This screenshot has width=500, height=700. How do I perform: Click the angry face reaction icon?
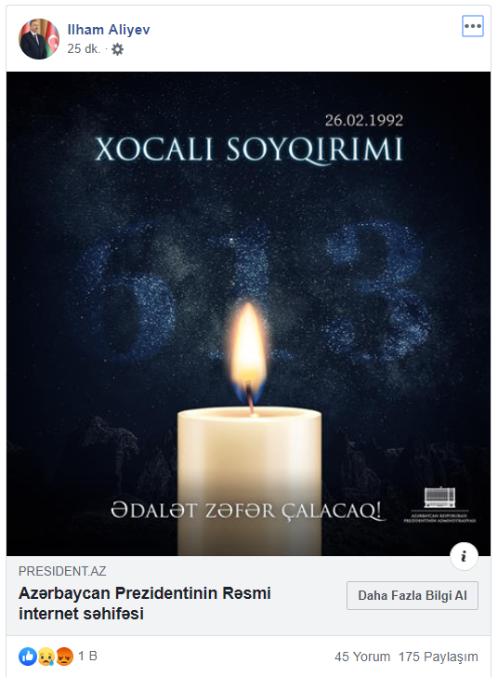point(65,657)
